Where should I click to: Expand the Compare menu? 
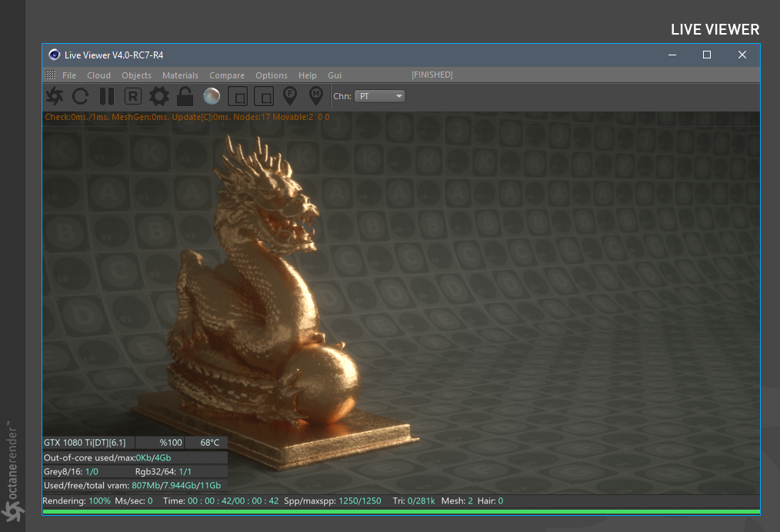coord(227,75)
